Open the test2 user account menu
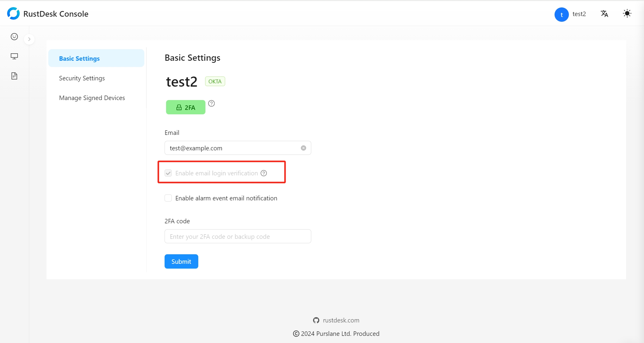 579,14
